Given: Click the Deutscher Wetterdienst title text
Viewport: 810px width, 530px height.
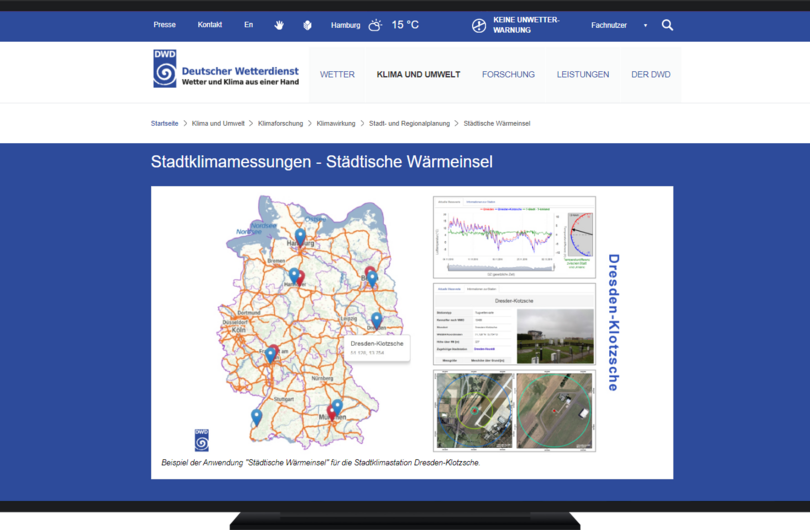Looking at the screenshot, I should click(x=240, y=71).
